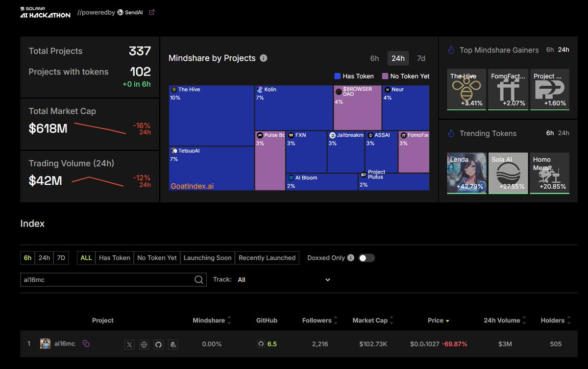
Task: Open the external link icon beside SendAI
Action: [151, 12]
